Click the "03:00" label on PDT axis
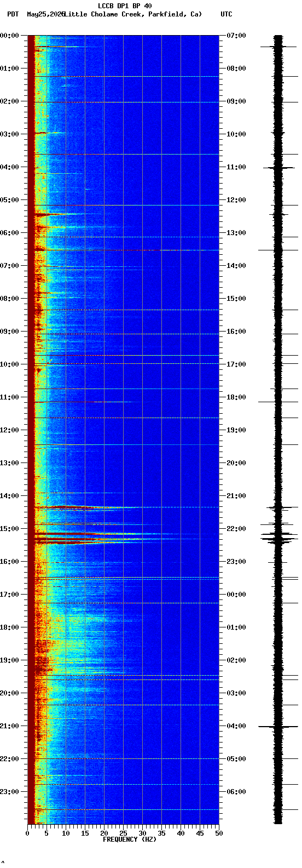Screen dimensions: 302x868 (9, 134)
